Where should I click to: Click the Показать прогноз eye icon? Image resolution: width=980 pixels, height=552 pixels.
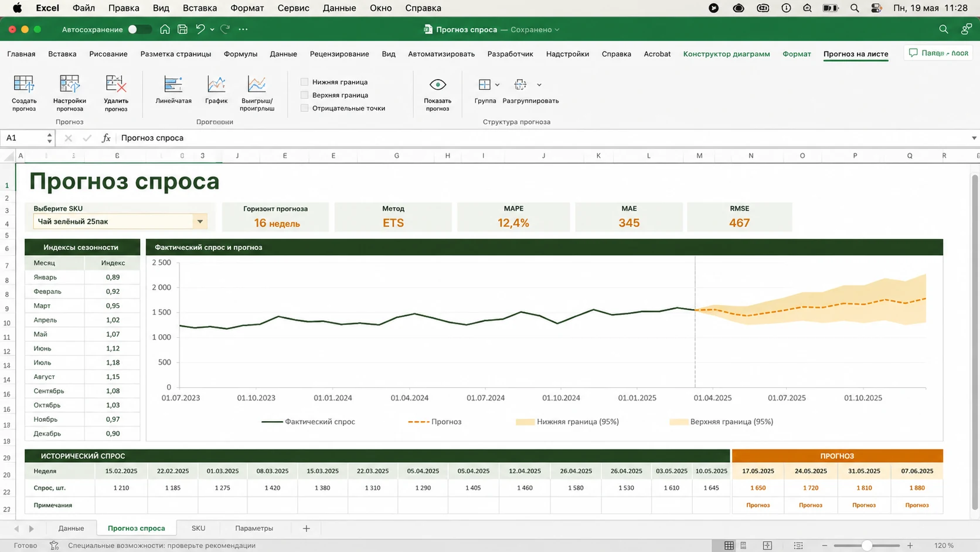coord(437,84)
